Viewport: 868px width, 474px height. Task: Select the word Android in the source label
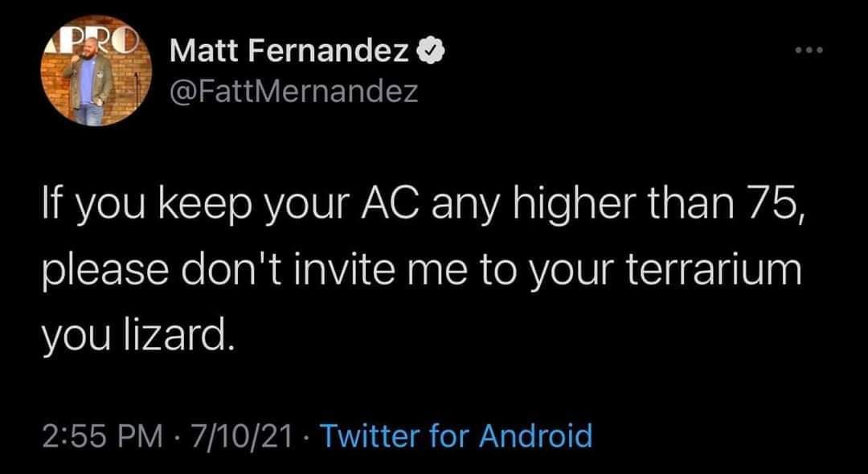click(535, 435)
